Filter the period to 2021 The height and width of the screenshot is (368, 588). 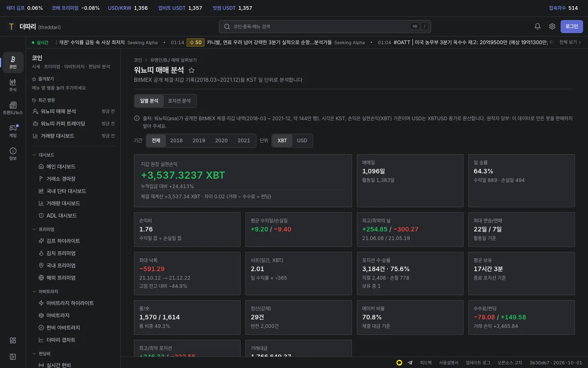pyautogui.click(x=244, y=141)
